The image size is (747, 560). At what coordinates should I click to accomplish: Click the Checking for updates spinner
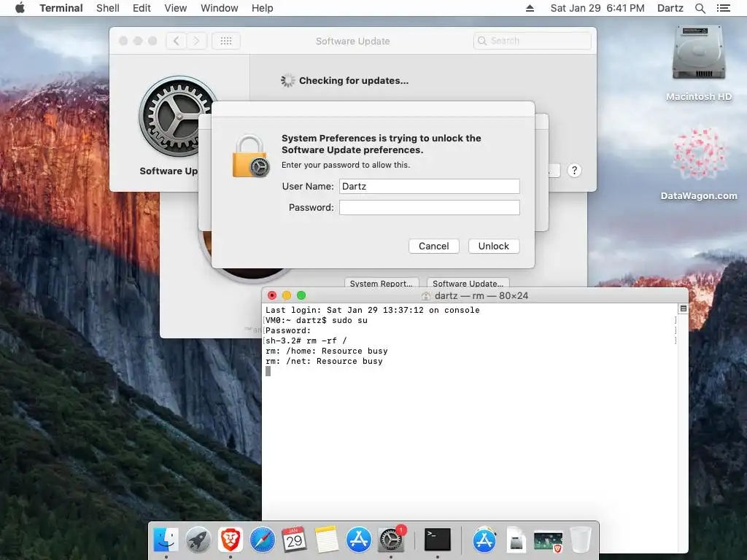tap(287, 80)
